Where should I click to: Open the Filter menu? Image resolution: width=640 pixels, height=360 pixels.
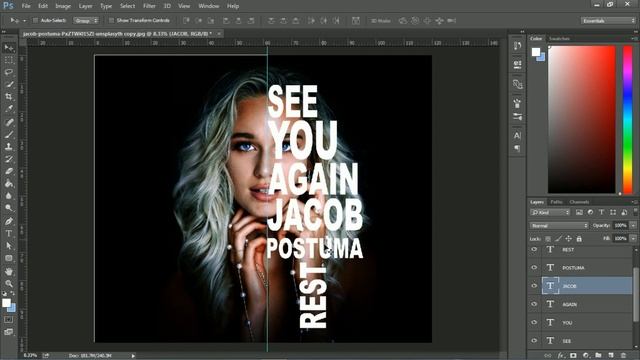pos(149,6)
